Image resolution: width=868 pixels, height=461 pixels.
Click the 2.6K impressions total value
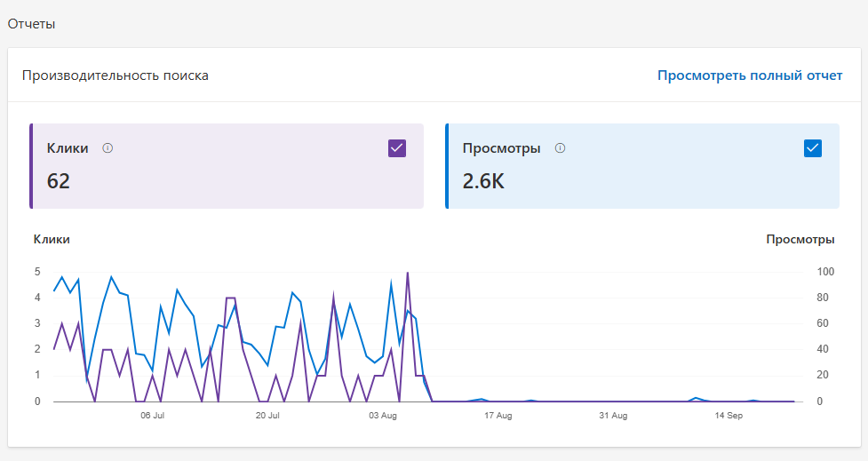pyautogui.click(x=483, y=181)
